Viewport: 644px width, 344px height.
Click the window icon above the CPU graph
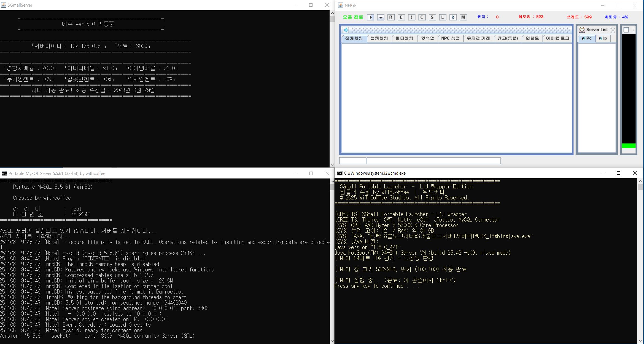click(x=626, y=30)
